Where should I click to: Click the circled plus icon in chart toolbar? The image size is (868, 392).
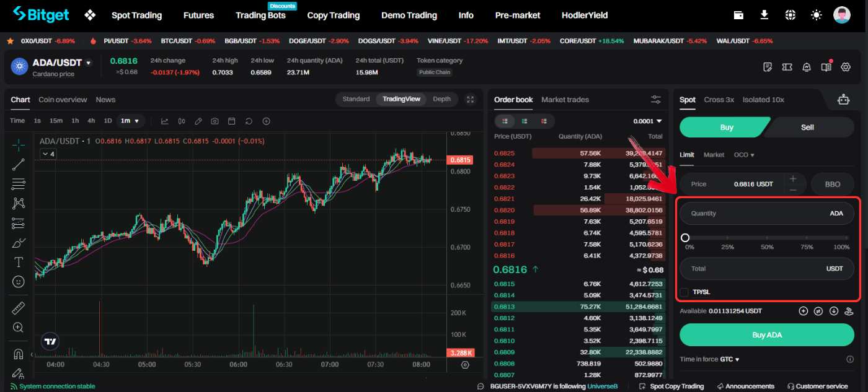tap(266, 121)
